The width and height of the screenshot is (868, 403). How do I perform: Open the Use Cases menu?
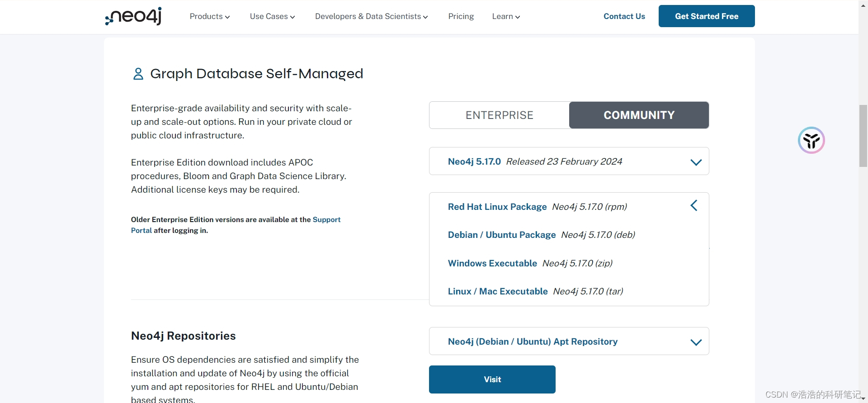[x=272, y=16]
